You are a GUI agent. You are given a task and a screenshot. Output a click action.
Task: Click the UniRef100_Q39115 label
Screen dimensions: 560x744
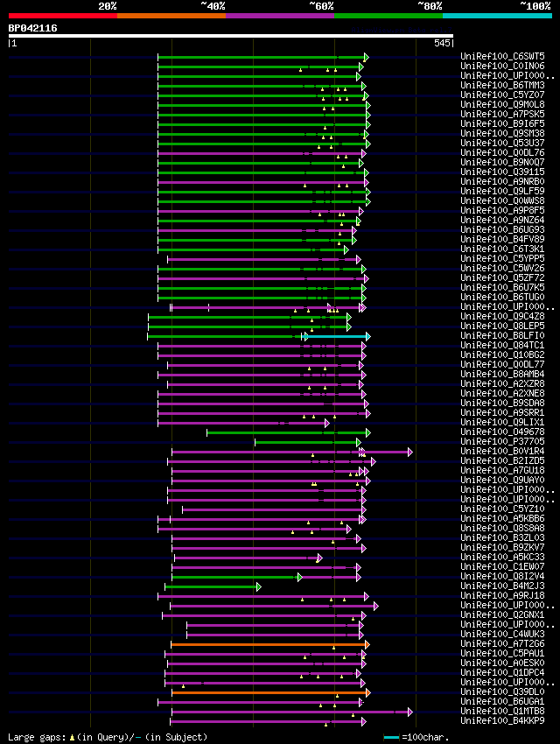pyautogui.click(x=502, y=172)
